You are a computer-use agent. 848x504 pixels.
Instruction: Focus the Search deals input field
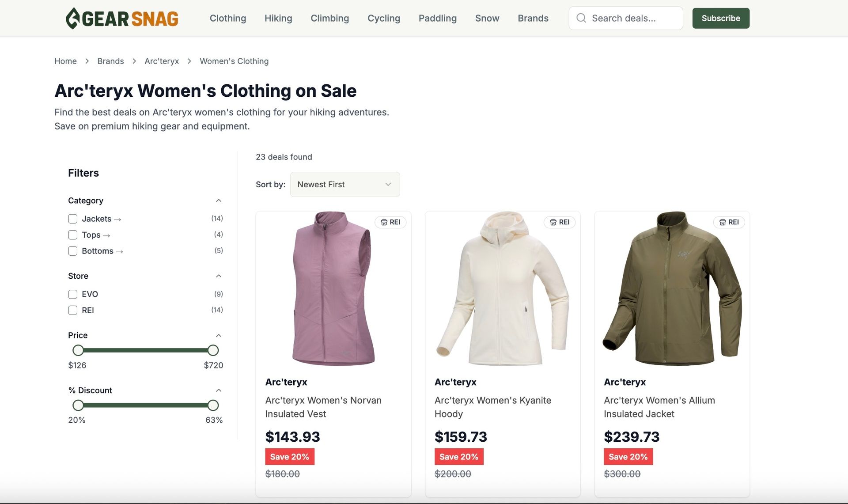point(626,18)
